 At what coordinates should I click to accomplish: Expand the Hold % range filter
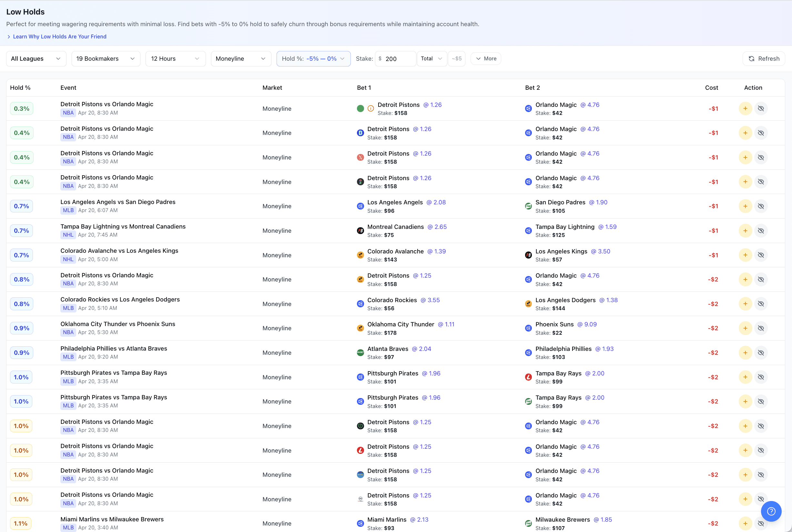(313, 59)
